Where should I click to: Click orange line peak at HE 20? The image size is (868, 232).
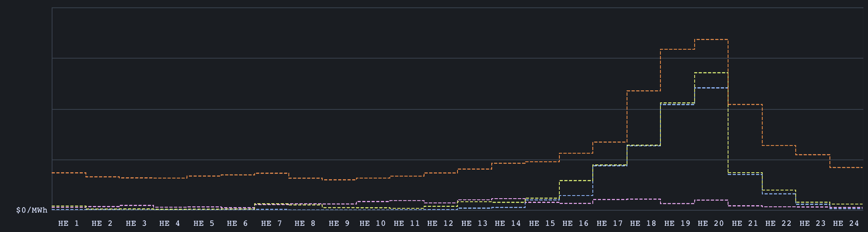click(x=711, y=39)
